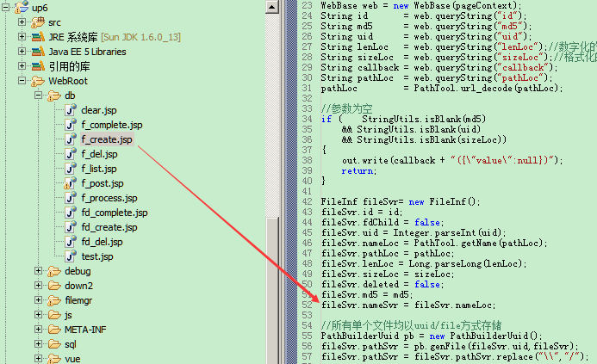The height and width of the screenshot is (364, 597).
Task: Click the 'return;' statement on line 39
Action: pos(359,170)
